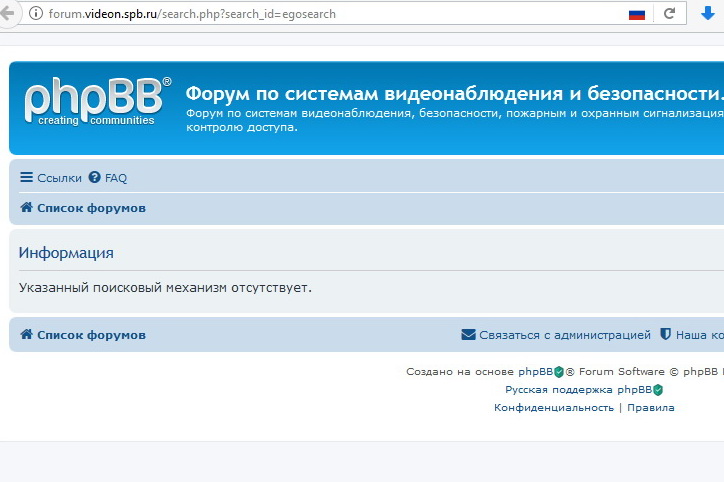Open the Правила rules link
This screenshot has width=724, height=482.
click(650, 408)
